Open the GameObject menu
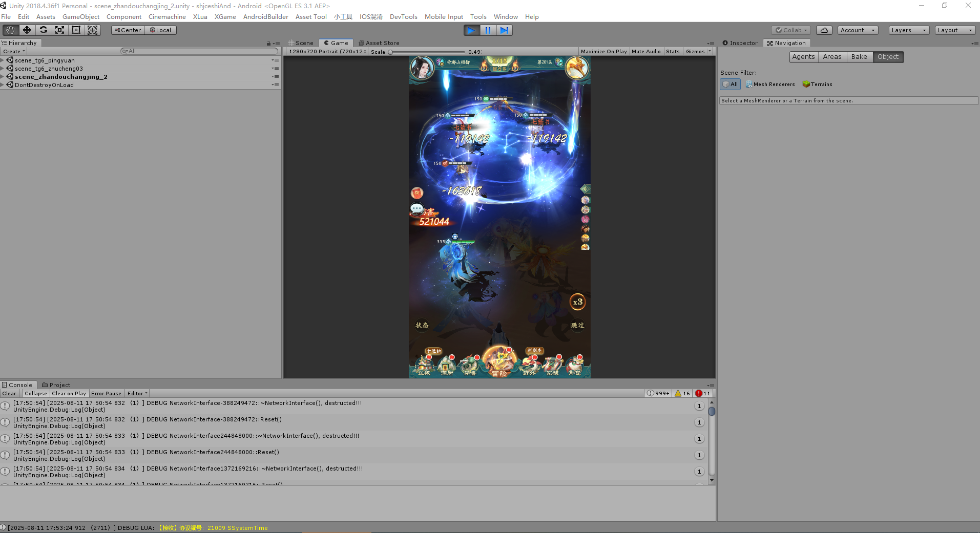Viewport: 980px width, 533px height. tap(81, 16)
